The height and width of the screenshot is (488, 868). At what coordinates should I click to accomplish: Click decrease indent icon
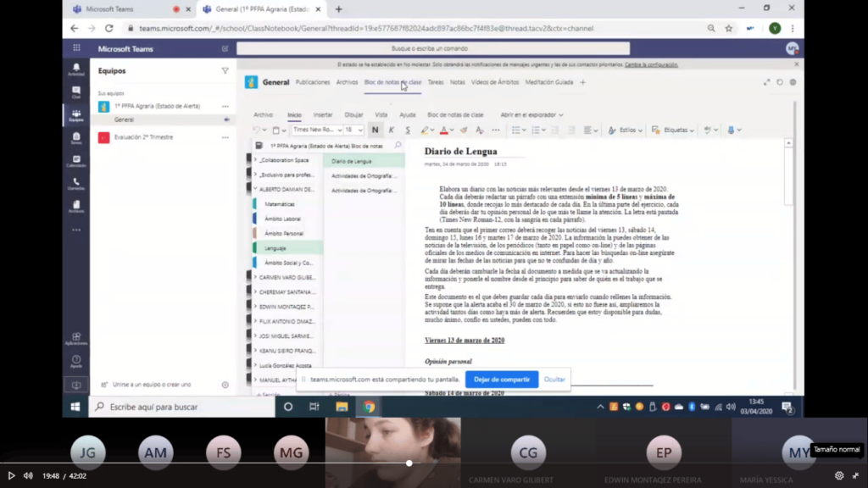[554, 130]
